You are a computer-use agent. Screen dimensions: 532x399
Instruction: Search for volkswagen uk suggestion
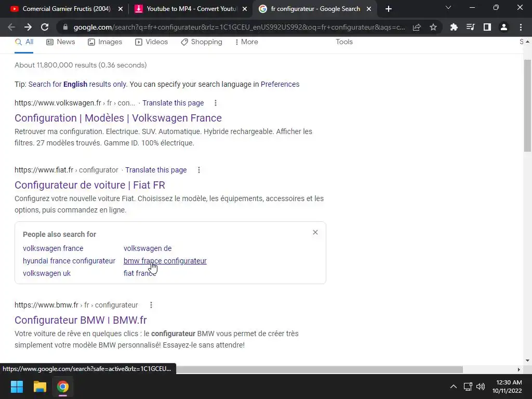tap(47, 273)
